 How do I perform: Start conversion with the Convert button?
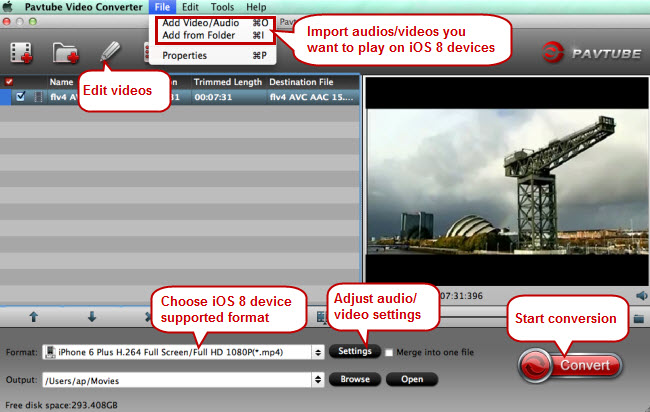click(570, 366)
